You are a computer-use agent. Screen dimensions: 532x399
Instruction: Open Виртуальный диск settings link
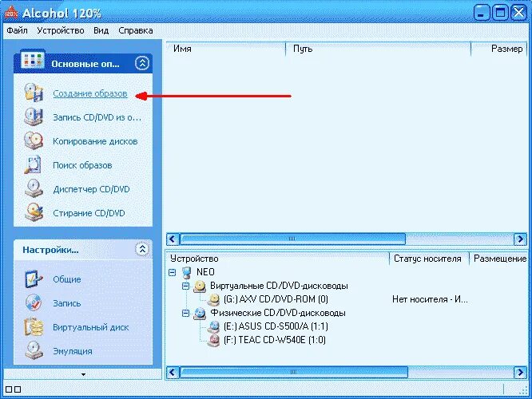(90, 327)
